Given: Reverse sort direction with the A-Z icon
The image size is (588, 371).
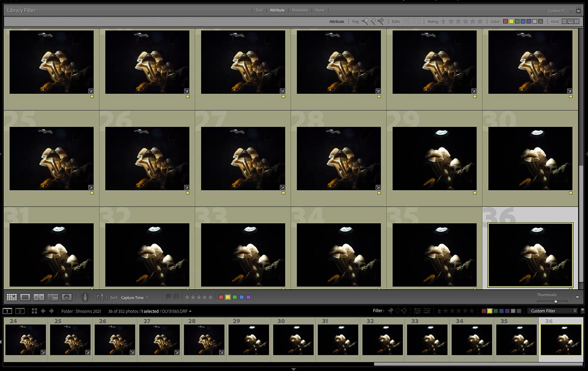Looking at the screenshot, I should point(102,297).
